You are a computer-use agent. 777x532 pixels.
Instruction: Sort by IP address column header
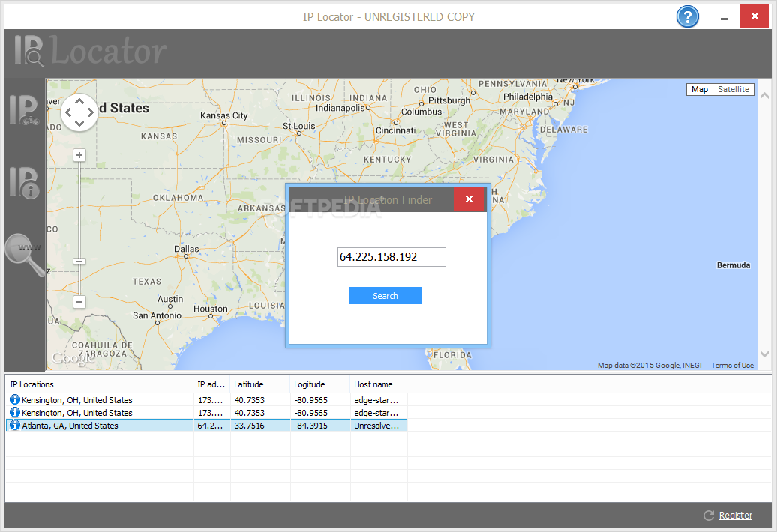(211, 384)
